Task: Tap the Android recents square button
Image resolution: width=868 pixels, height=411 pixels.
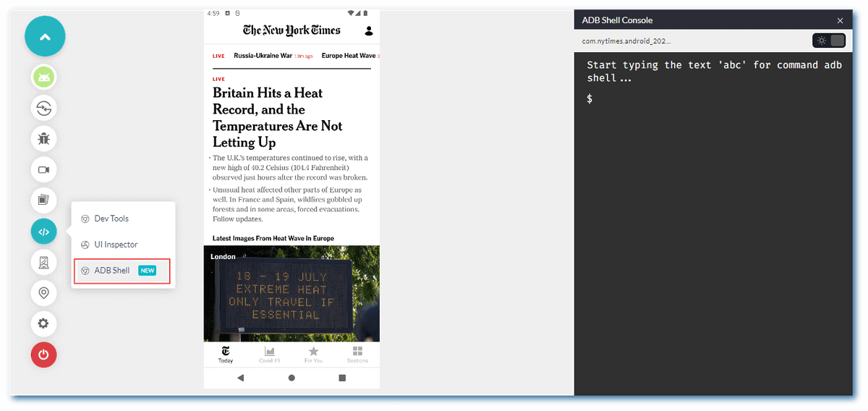Action: (342, 378)
